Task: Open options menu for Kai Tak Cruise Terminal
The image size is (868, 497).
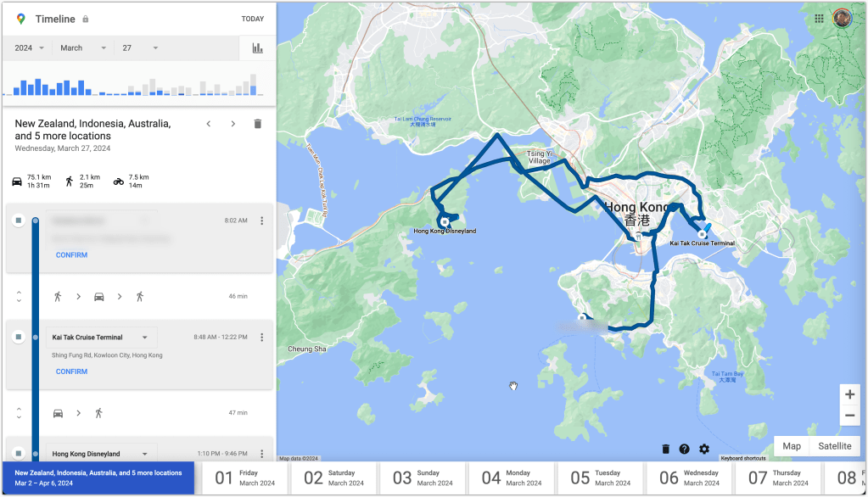Action: [x=262, y=338]
